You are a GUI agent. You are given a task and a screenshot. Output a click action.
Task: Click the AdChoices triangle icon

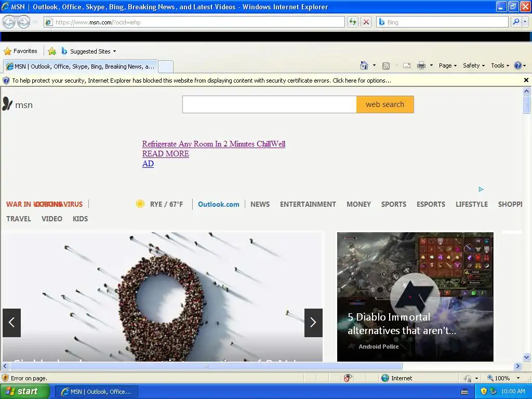(481, 189)
